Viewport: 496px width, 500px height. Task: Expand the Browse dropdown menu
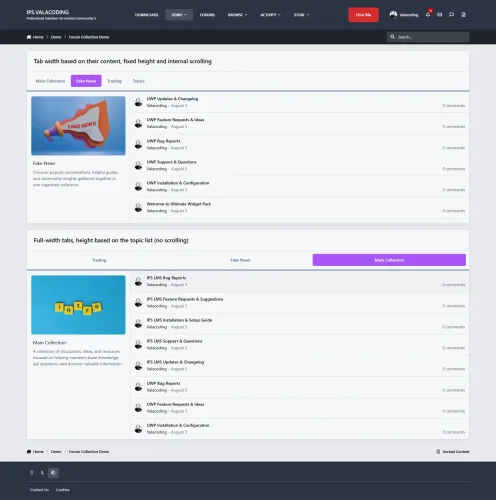click(237, 15)
